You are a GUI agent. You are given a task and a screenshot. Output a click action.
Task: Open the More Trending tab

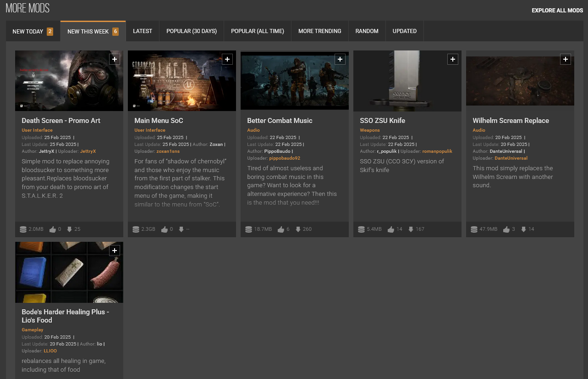320,31
